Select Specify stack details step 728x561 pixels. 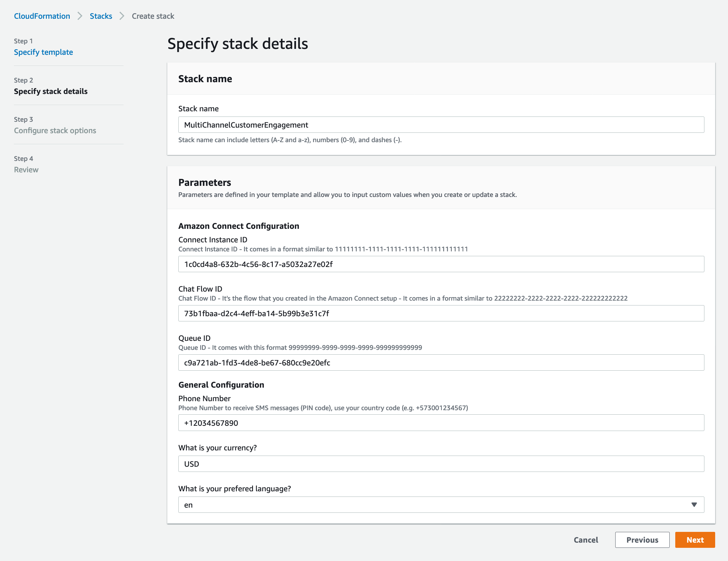click(x=51, y=91)
